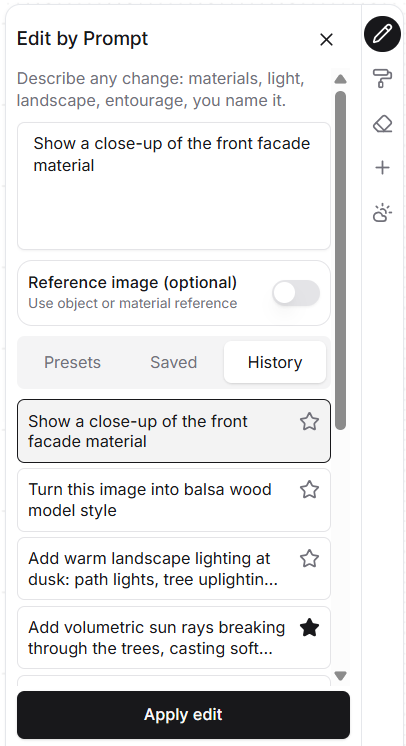Click the panel's vertical scrollbar thumb
This screenshot has height=746, width=406.
pyautogui.click(x=340, y=261)
